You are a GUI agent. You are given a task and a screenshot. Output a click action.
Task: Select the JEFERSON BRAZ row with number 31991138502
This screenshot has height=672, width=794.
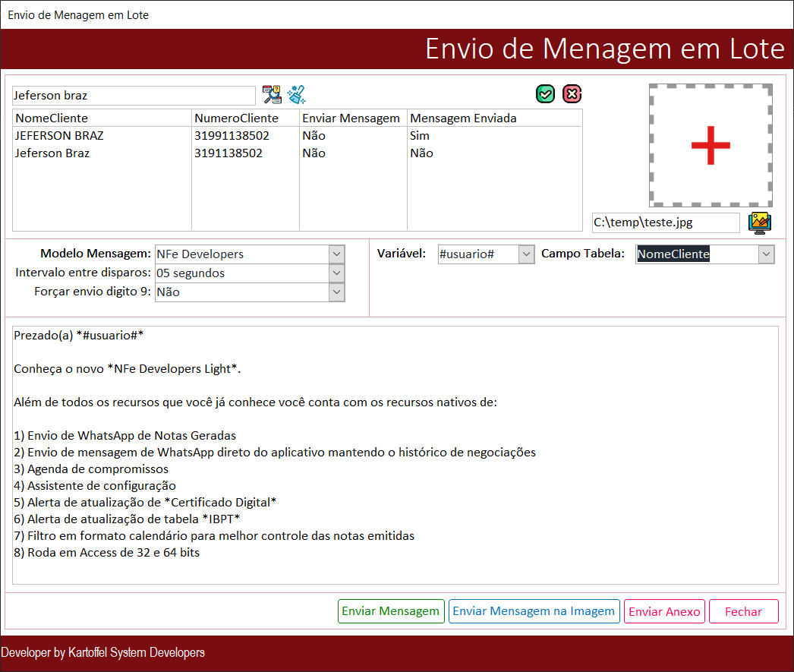point(102,136)
